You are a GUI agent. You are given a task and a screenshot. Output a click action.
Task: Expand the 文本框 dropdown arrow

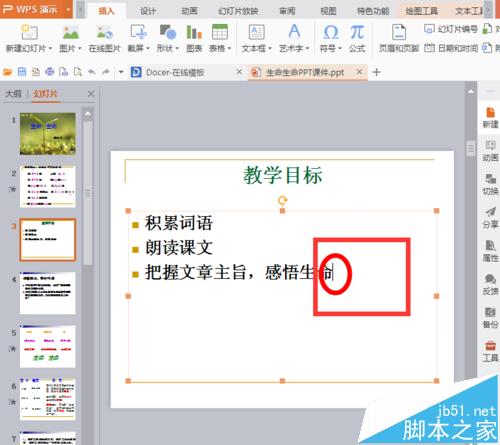click(x=270, y=49)
